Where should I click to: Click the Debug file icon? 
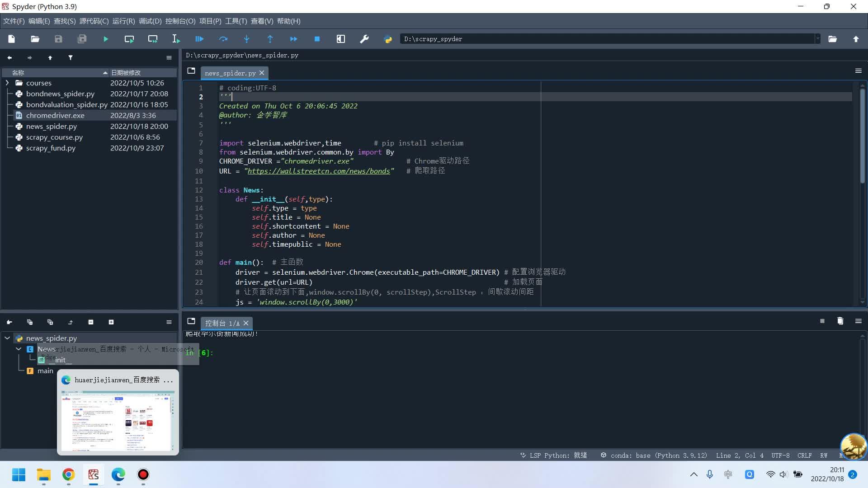tap(199, 39)
